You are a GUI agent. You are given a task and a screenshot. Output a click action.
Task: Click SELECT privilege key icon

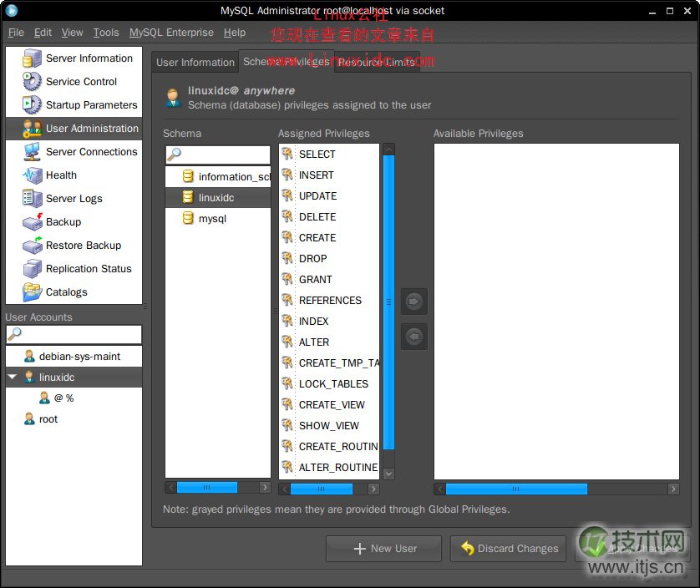(287, 154)
